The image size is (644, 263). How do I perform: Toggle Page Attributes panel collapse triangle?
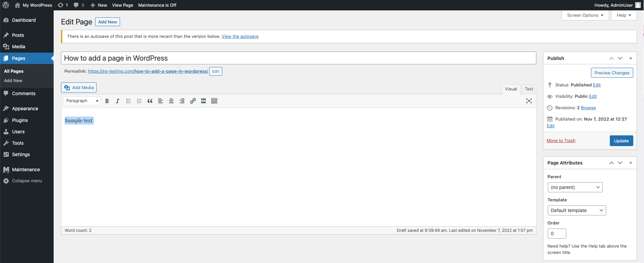coord(631,163)
